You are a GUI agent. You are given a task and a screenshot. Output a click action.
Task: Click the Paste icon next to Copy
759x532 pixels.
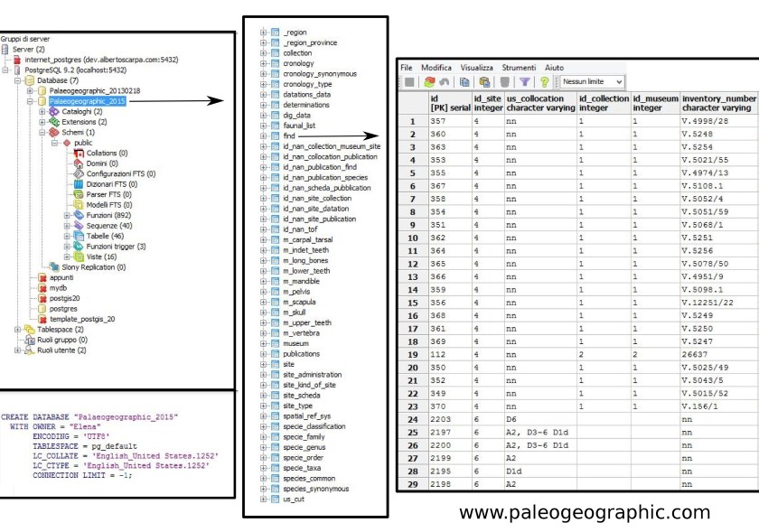(x=484, y=81)
